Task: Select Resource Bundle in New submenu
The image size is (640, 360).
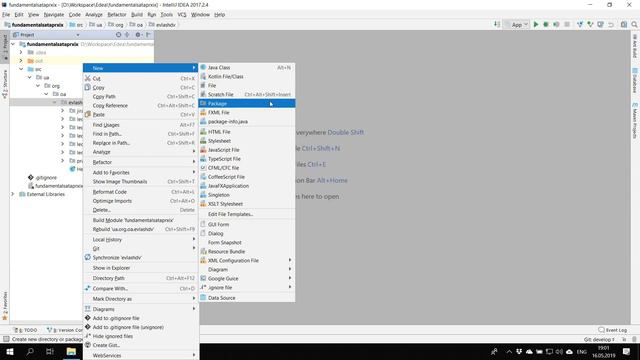Action: [x=247, y=251]
